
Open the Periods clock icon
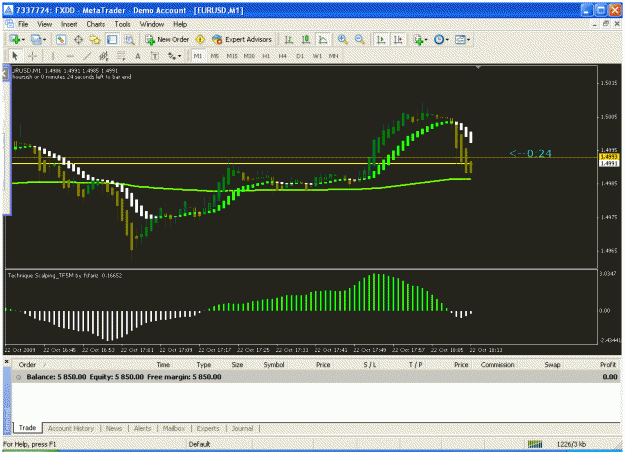point(439,39)
